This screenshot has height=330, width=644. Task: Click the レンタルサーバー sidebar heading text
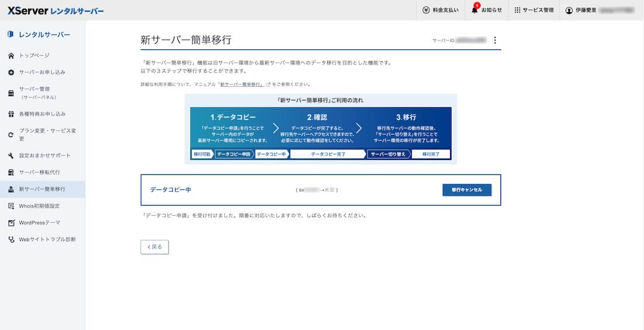tap(44, 35)
